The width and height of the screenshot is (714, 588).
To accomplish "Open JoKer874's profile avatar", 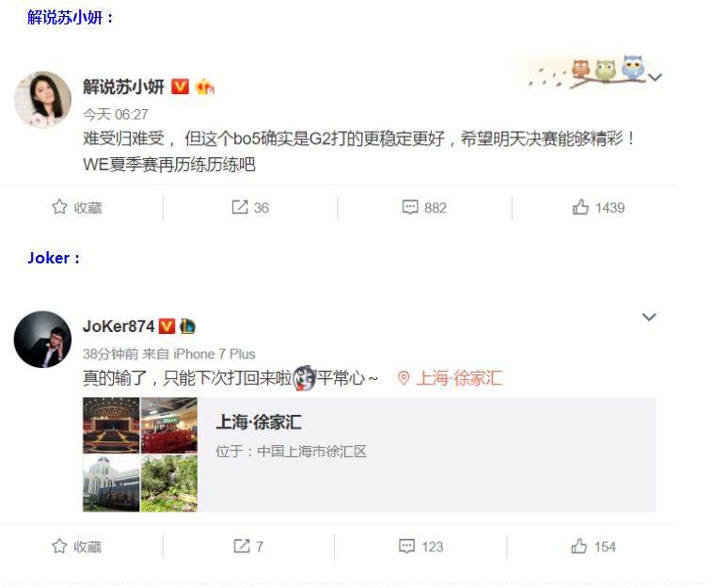I will (x=43, y=340).
